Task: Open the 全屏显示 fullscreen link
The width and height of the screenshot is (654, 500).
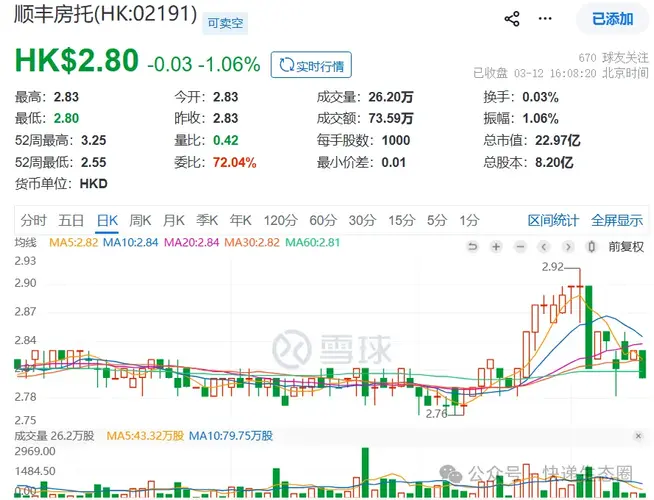Action: pyautogui.click(x=617, y=220)
